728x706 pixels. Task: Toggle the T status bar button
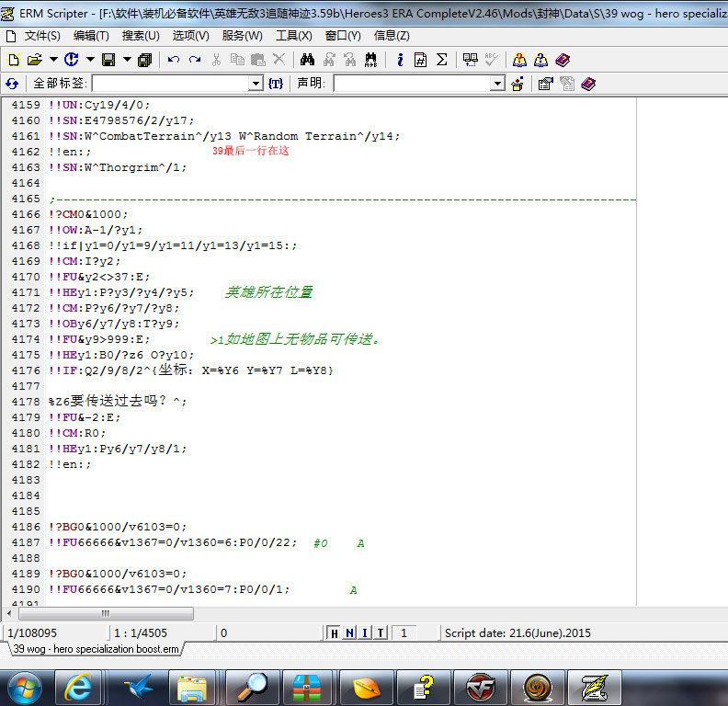(381, 633)
